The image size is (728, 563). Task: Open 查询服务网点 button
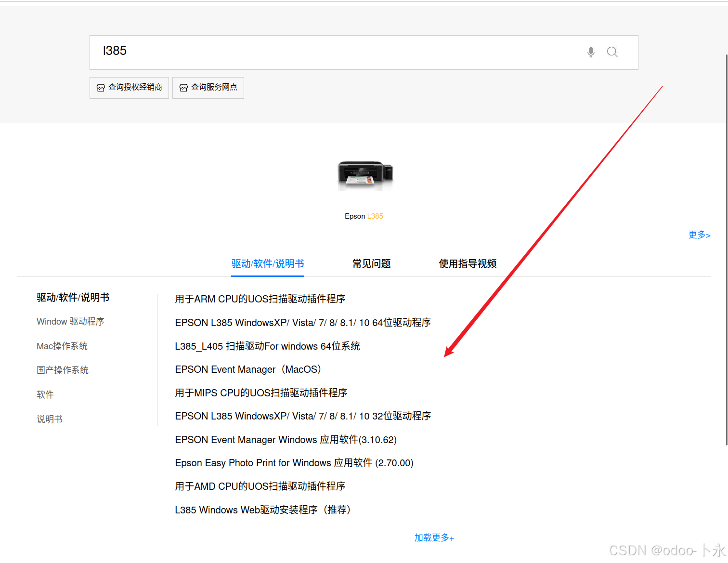(208, 88)
